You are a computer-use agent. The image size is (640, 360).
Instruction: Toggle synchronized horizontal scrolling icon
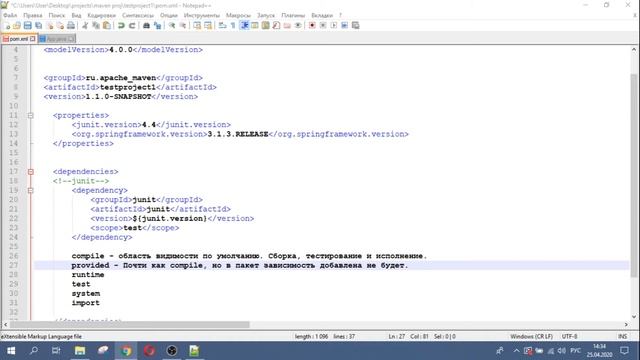208,26
